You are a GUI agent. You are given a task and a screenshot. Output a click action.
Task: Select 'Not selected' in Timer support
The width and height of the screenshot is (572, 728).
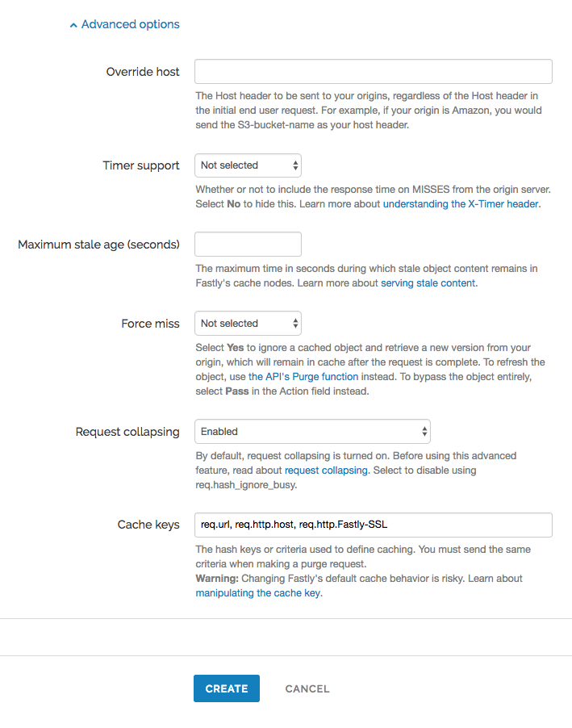(x=234, y=165)
